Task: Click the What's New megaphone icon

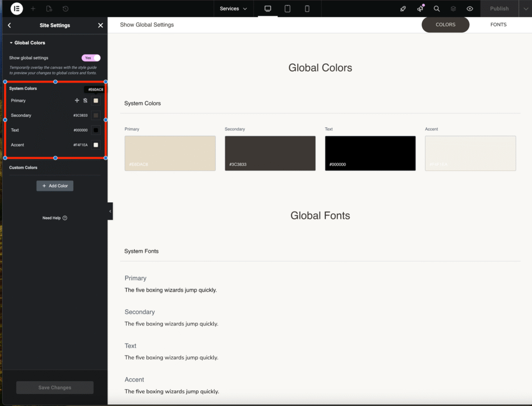Action: (420, 9)
